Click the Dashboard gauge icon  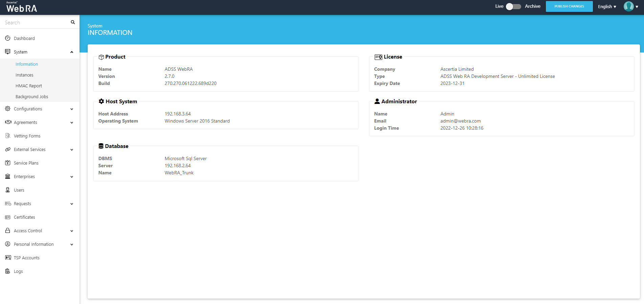coord(7,38)
